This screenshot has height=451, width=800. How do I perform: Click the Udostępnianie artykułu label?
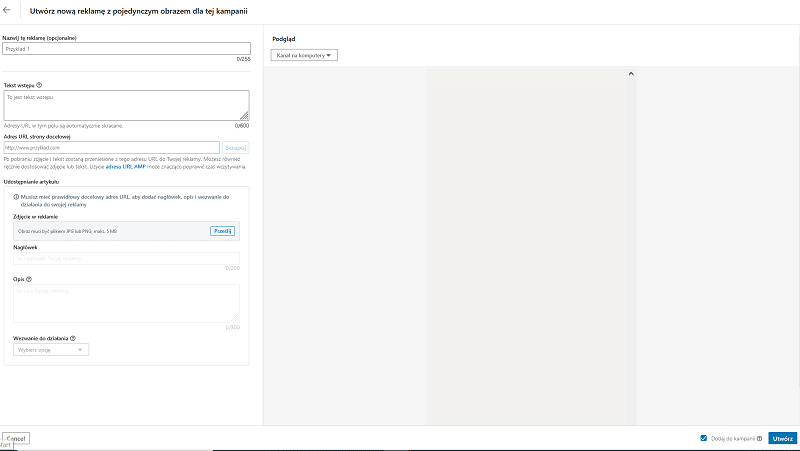pyautogui.click(x=32, y=182)
